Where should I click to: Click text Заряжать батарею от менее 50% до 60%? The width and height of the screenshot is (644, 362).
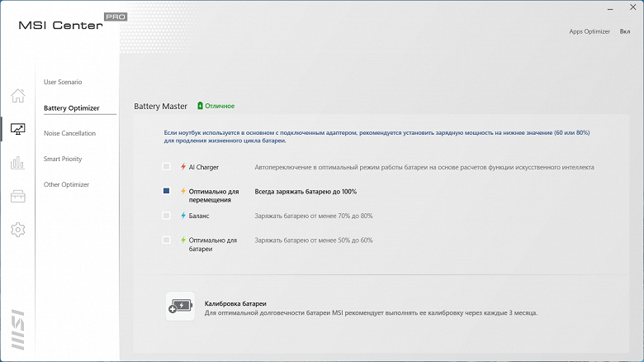[314, 241]
